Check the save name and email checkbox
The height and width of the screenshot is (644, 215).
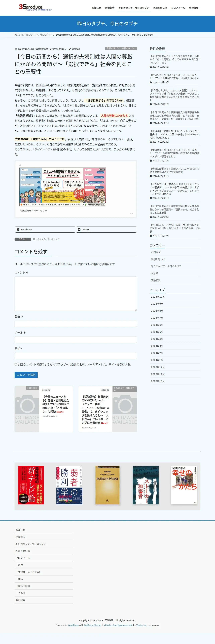pos(16,364)
